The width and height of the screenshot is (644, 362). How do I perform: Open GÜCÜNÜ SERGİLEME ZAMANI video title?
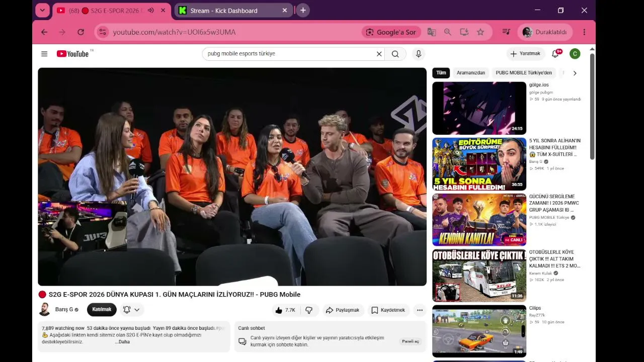click(554, 203)
